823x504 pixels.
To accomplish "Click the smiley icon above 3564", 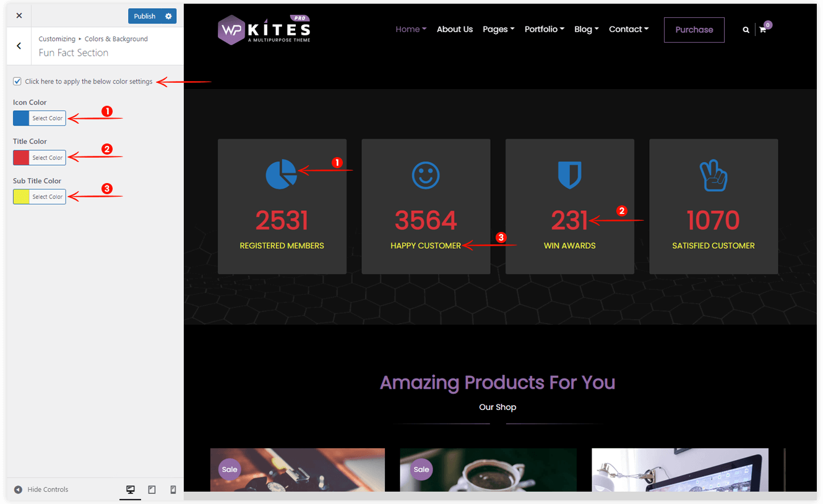I will pos(426,176).
